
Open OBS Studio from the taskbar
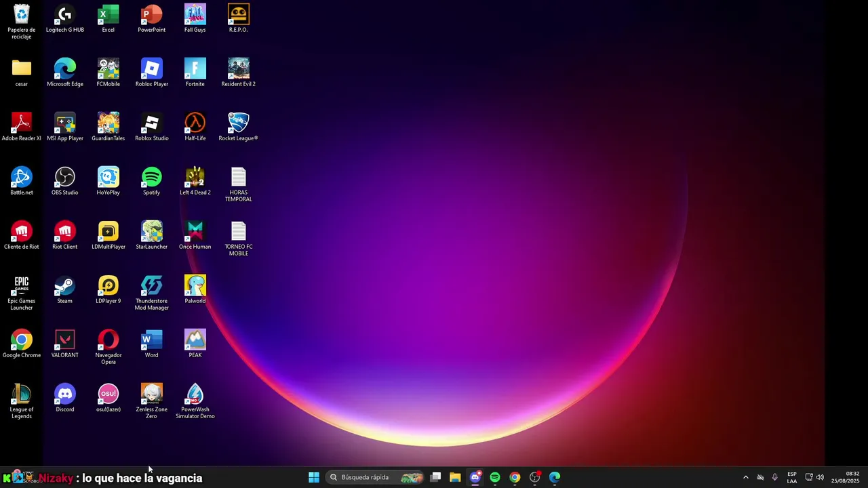point(535,477)
